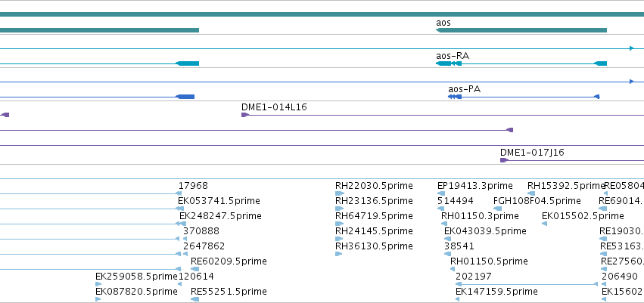The height and width of the screenshot is (303, 644).
Task: Click RE55251.5prime EST label
Action: 229,292
